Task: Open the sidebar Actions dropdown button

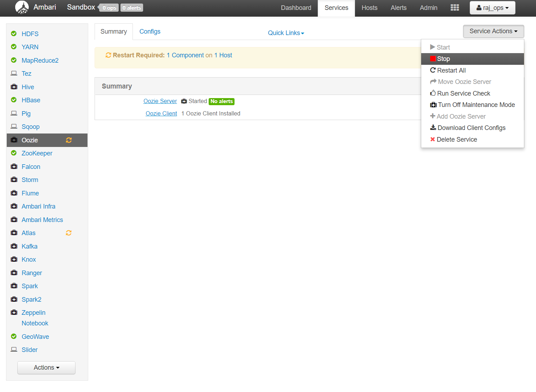Action: coord(46,368)
